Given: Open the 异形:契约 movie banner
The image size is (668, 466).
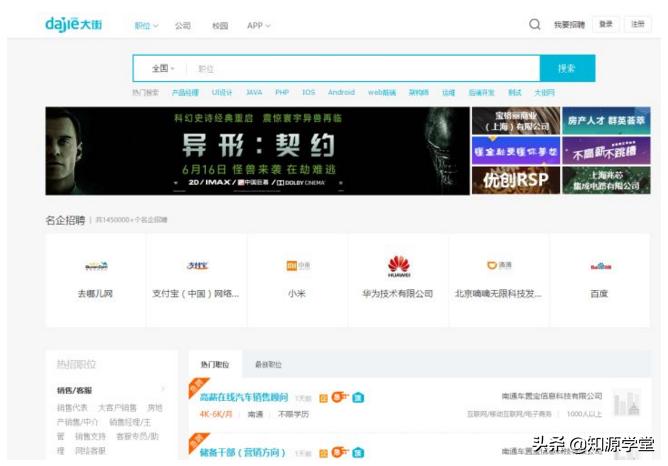Looking at the screenshot, I should point(257,151).
